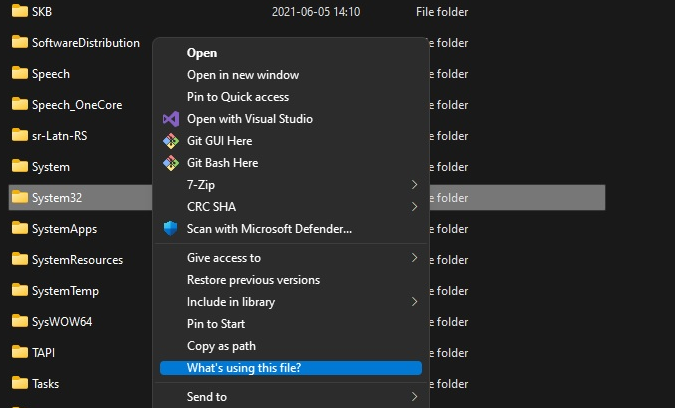Click the Visual Studio icon in context menu

[x=171, y=119]
